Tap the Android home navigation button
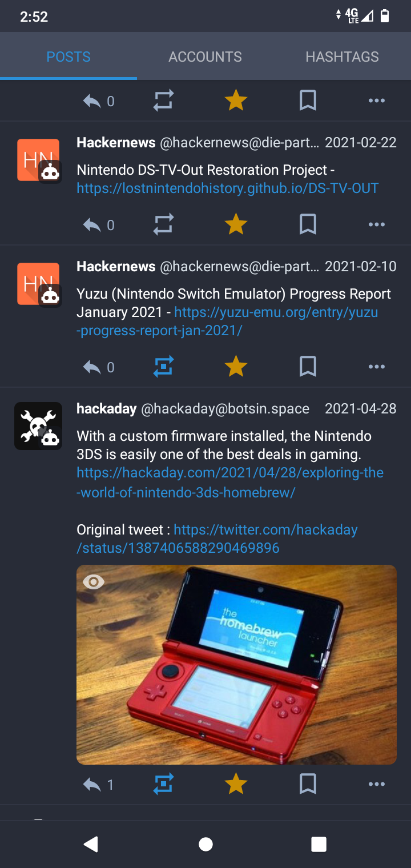Viewport: 411px width, 868px height. click(205, 844)
